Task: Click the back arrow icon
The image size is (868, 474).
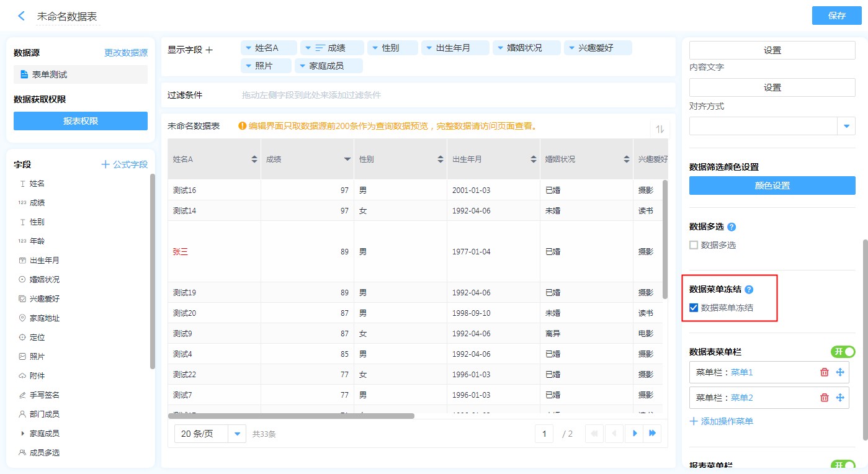Action: click(x=22, y=16)
